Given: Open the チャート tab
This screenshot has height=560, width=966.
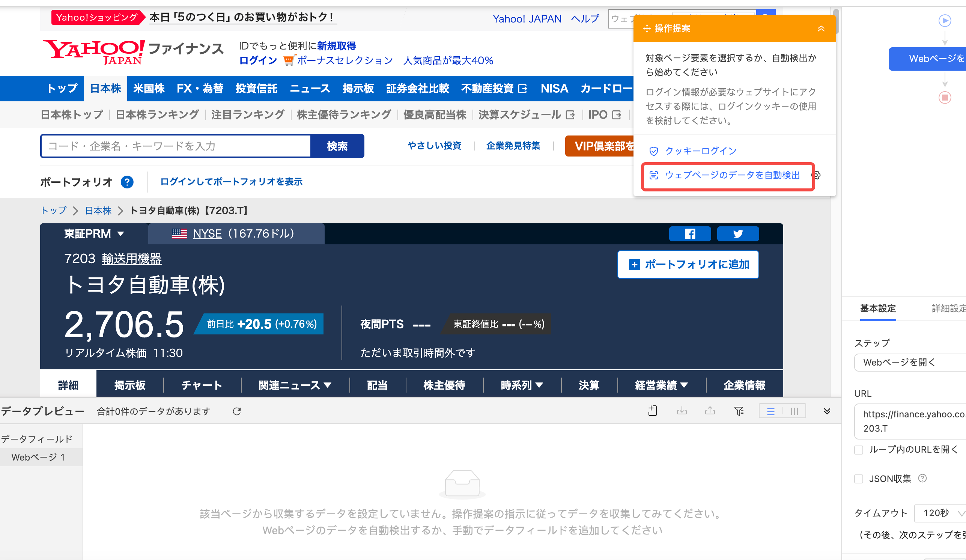Looking at the screenshot, I should [x=202, y=385].
